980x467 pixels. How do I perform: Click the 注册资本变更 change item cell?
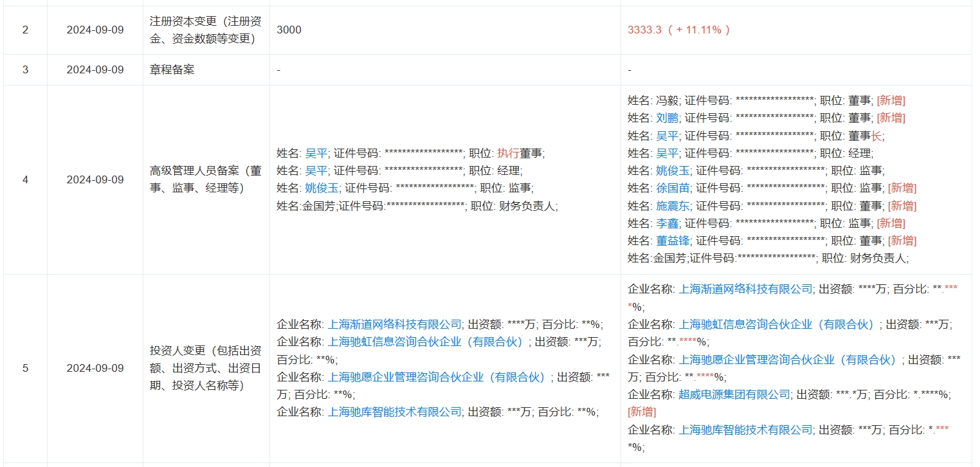point(206,30)
